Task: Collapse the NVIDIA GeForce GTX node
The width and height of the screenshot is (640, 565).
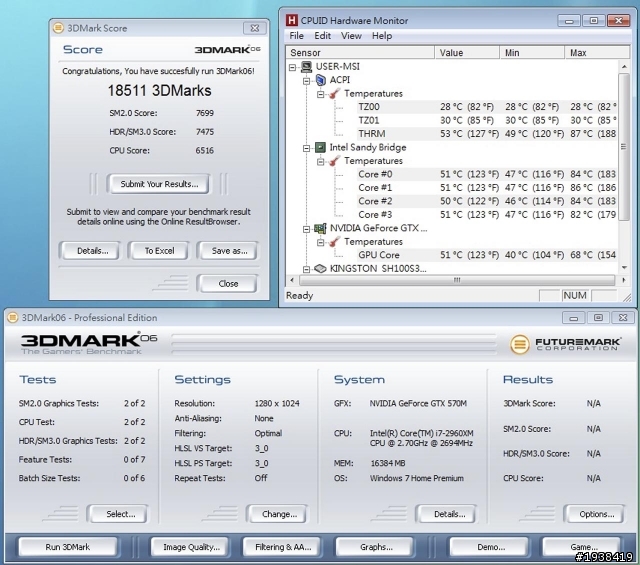Action: [307, 229]
